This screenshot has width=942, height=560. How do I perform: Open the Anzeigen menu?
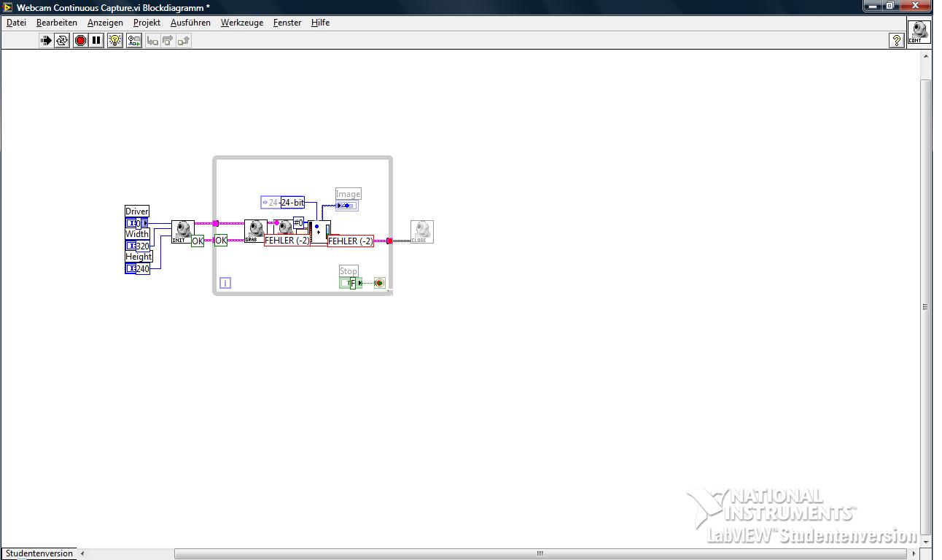click(x=105, y=23)
